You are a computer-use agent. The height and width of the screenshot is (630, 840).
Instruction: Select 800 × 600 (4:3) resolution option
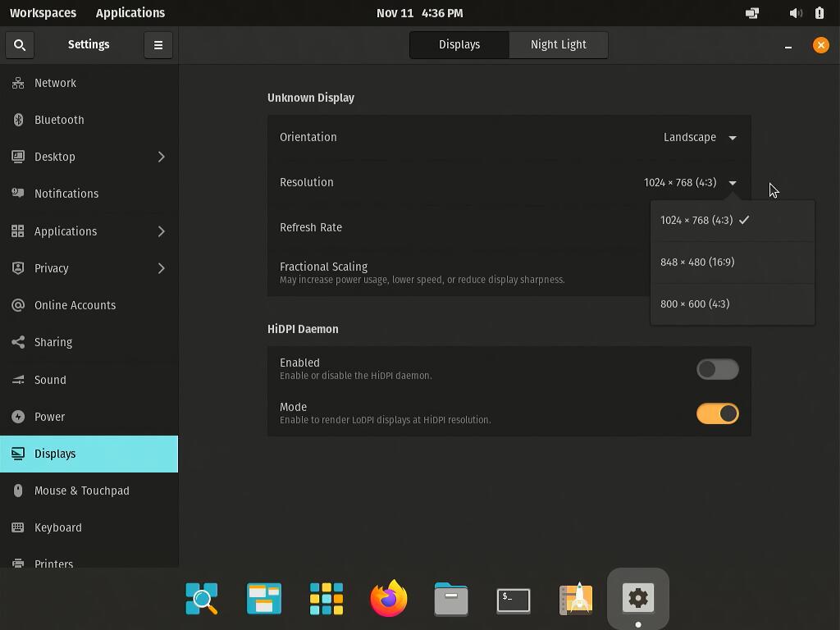[x=733, y=304]
